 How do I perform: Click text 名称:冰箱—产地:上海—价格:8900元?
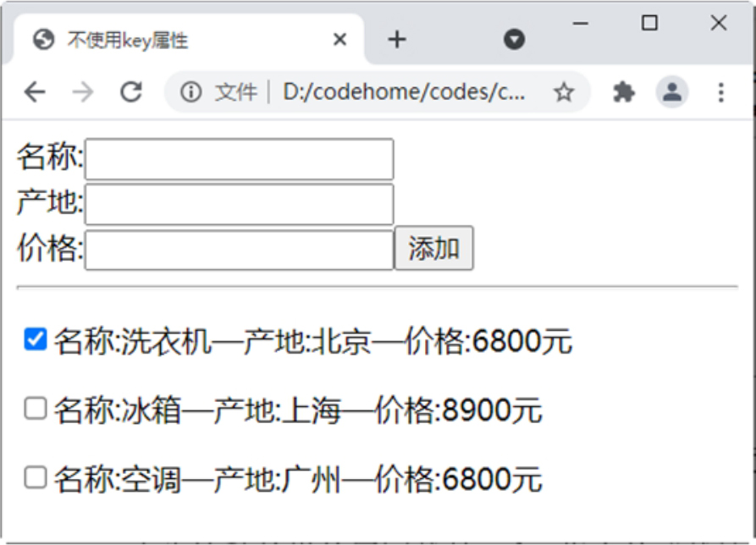298,410
